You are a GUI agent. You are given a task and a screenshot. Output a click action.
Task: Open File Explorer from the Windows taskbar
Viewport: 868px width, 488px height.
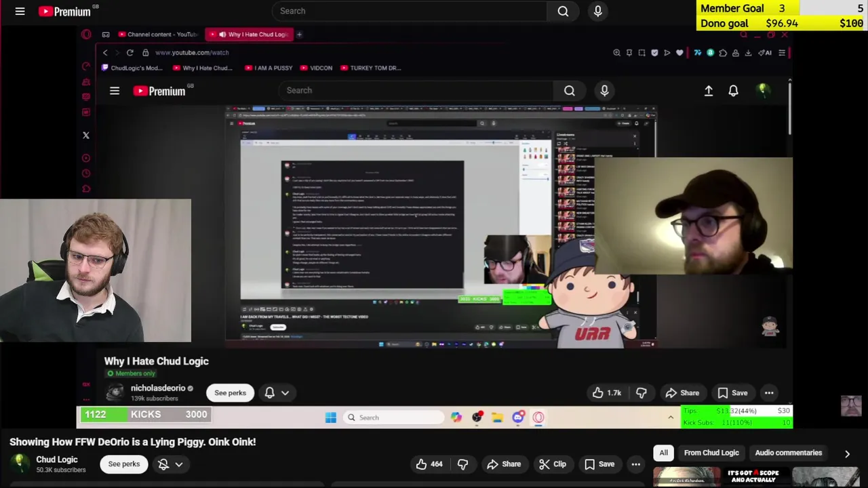[x=498, y=418]
